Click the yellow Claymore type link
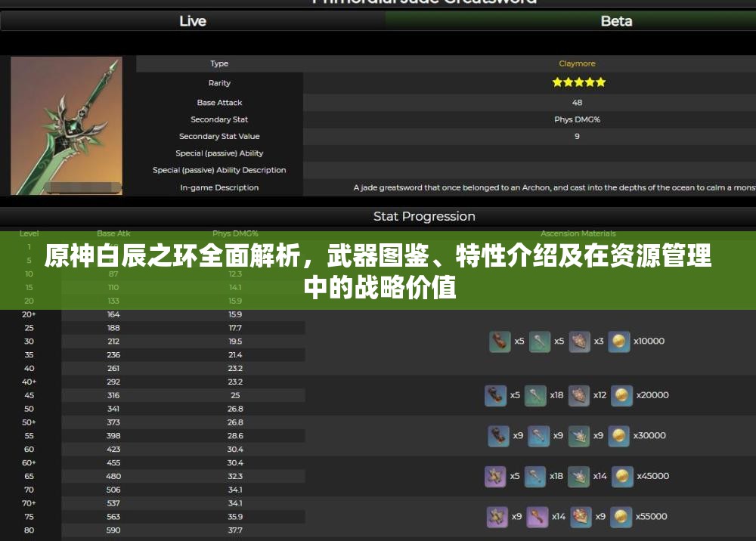Image resolution: width=756 pixels, height=541 pixels. pos(577,63)
